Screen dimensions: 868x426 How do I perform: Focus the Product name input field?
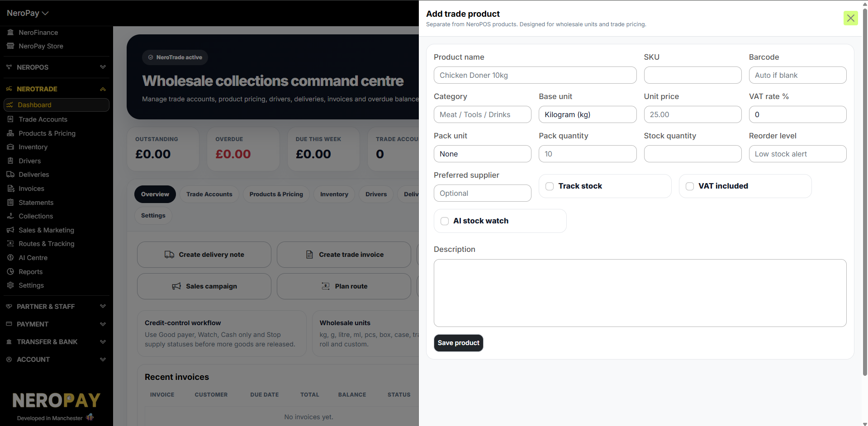coord(535,75)
